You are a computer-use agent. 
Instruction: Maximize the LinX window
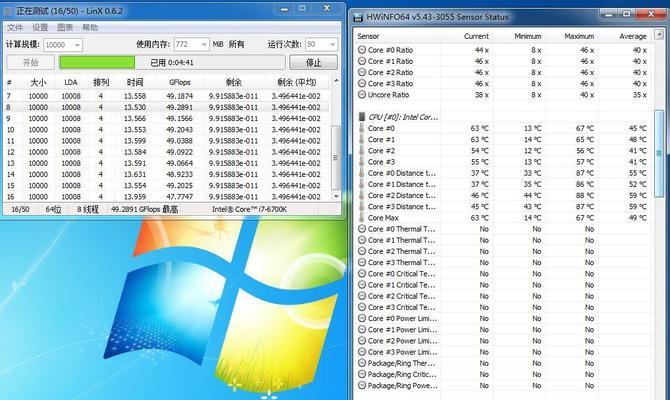tap(302, 9)
